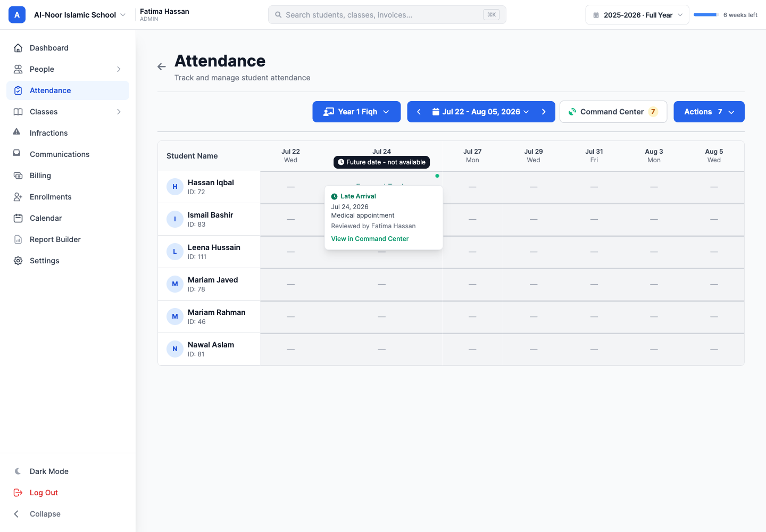Viewport: 766px width, 532px height.
Task: Click the Communications inbox icon
Action: coord(16,153)
